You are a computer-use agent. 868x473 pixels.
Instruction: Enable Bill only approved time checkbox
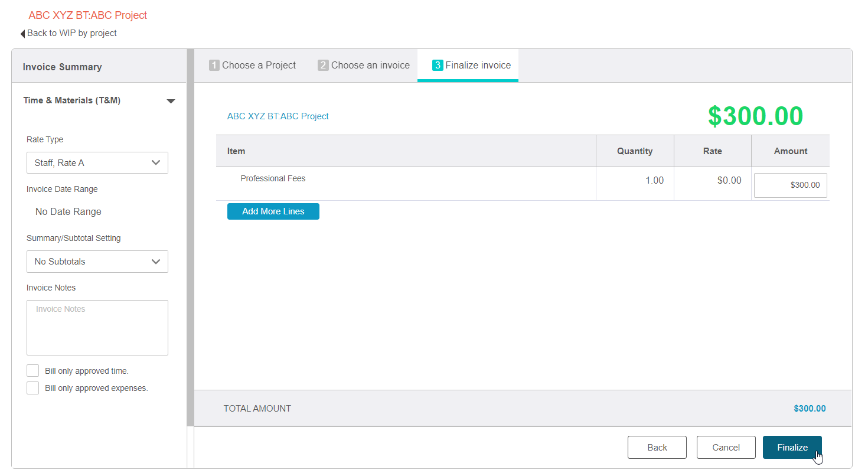coord(33,371)
